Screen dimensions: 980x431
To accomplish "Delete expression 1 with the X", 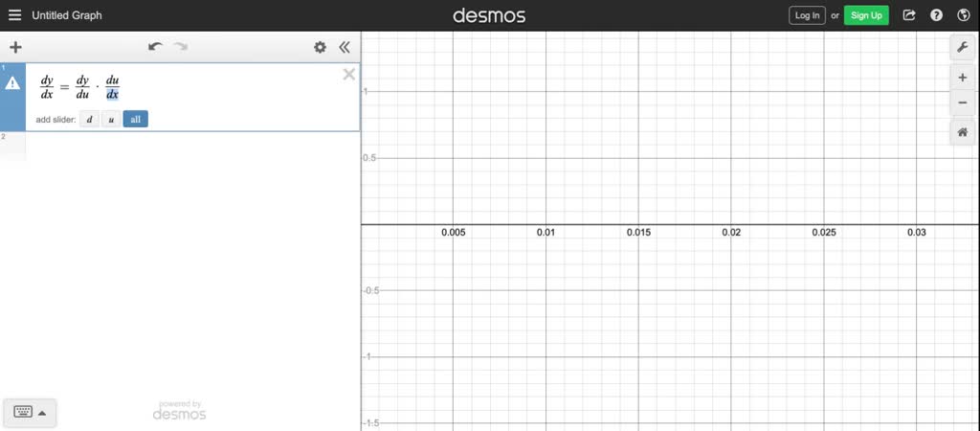I will [x=349, y=75].
